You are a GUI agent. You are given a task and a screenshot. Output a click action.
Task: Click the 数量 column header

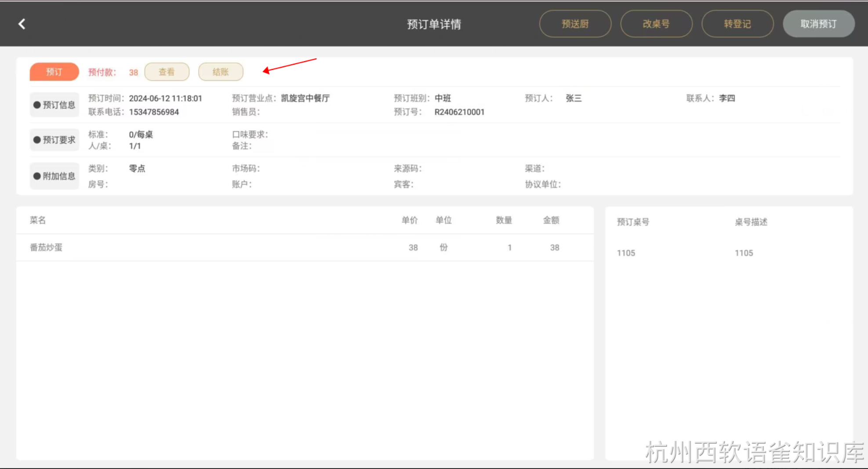(504, 220)
